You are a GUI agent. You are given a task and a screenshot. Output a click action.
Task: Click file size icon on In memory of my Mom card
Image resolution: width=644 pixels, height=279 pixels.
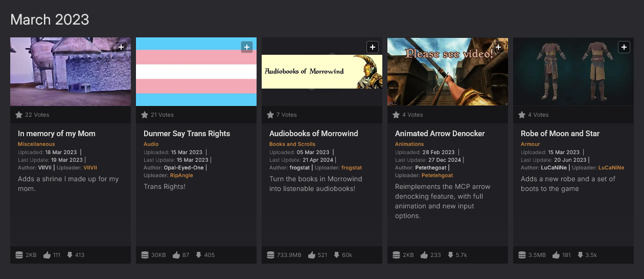coord(19,254)
